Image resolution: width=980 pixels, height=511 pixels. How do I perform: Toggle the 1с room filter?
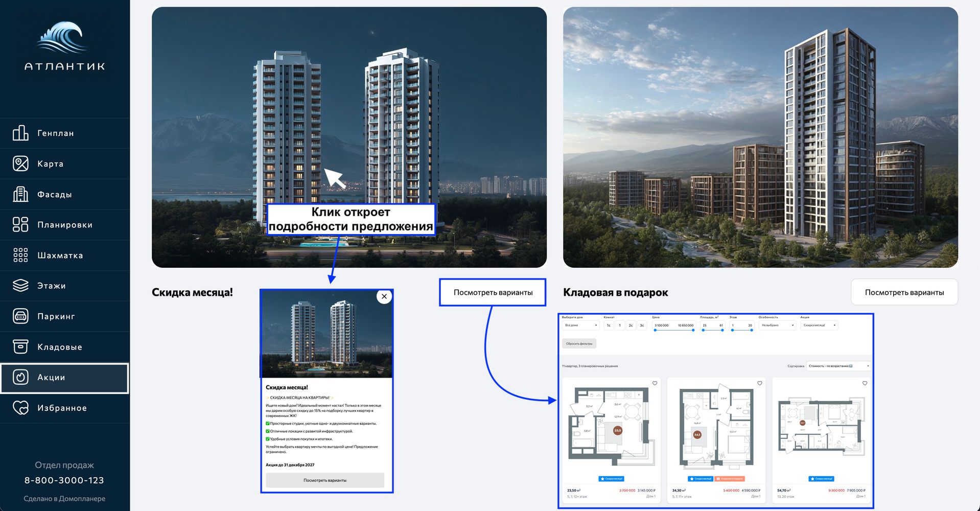click(609, 326)
